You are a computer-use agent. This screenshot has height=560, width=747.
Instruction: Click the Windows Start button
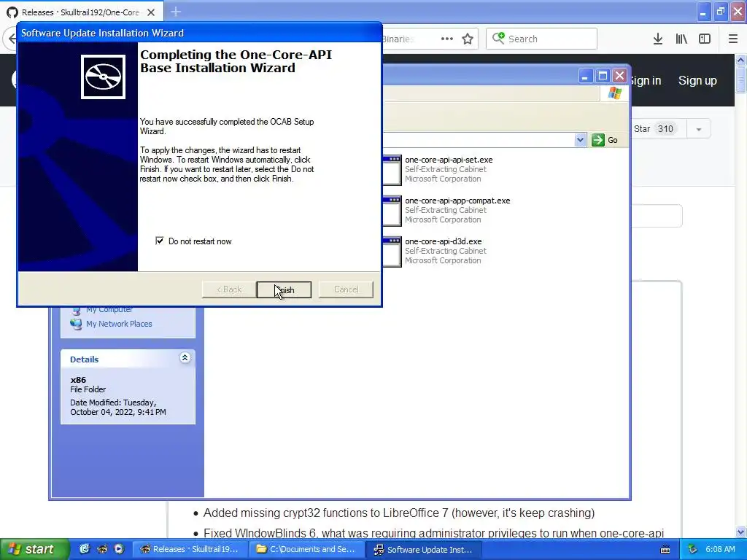tap(34, 549)
